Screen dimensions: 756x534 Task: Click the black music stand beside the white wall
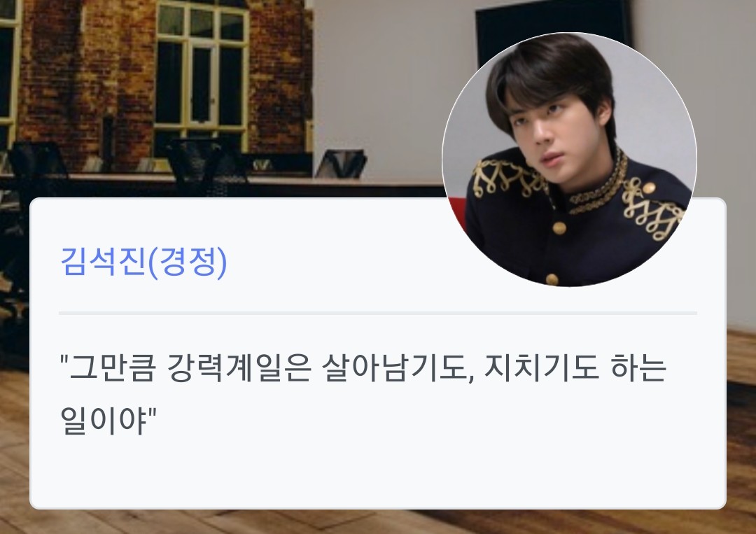pos(341,164)
